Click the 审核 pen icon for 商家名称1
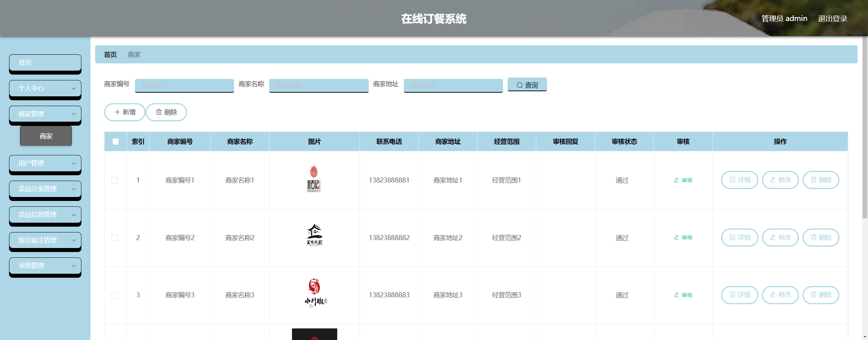This screenshot has height=340, width=868. click(676, 180)
